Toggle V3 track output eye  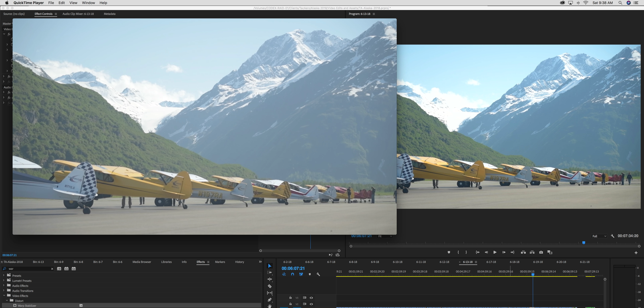point(311,298)
